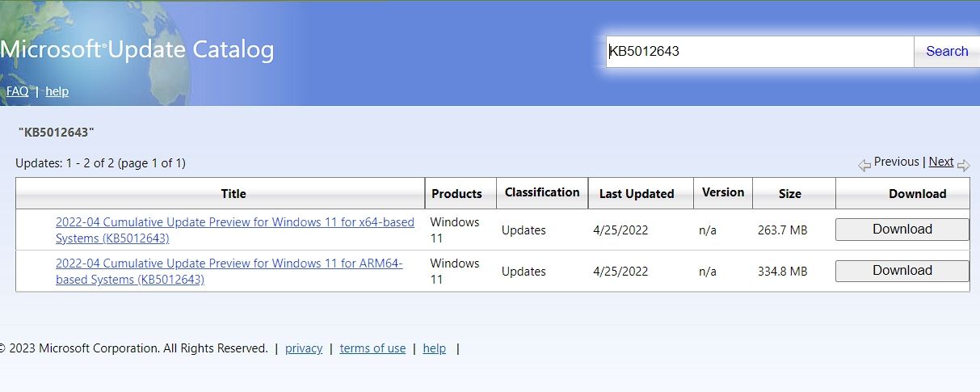Click the KB5012643 search input field
Viewport: 980px width, 392px height.
760,52
